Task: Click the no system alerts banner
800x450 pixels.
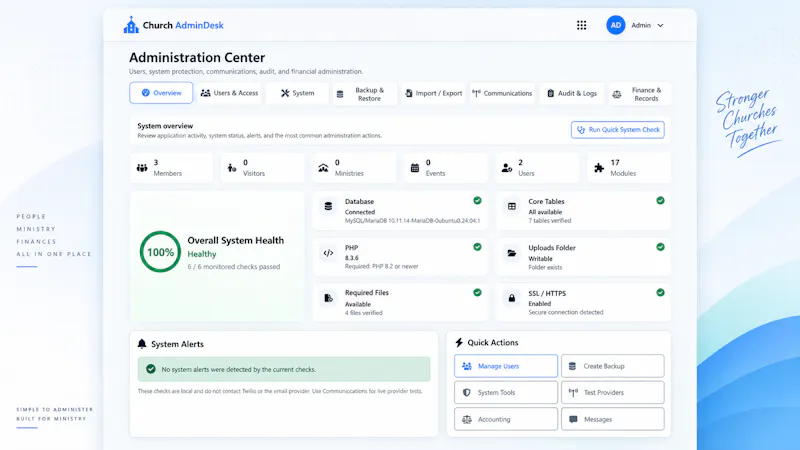Action: [x=284, y=369]
